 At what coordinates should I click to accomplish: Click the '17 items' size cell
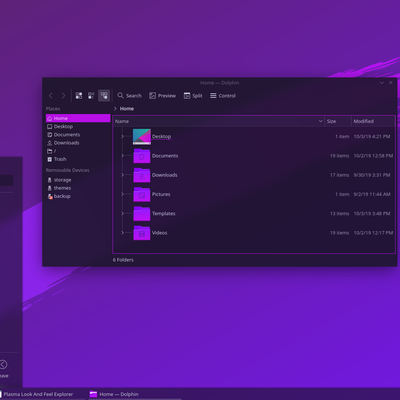coord(340,175)
